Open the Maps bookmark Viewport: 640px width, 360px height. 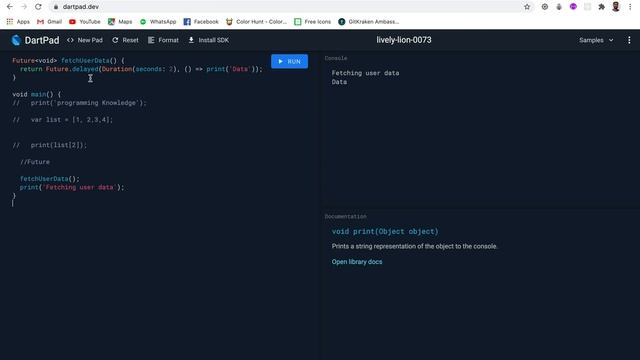point(120,22)
